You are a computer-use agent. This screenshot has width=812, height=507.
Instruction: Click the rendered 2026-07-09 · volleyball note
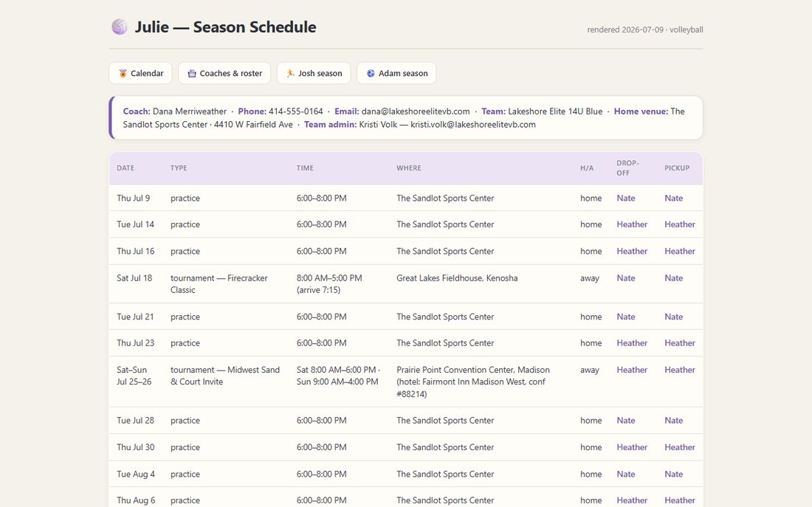[644, 30]
